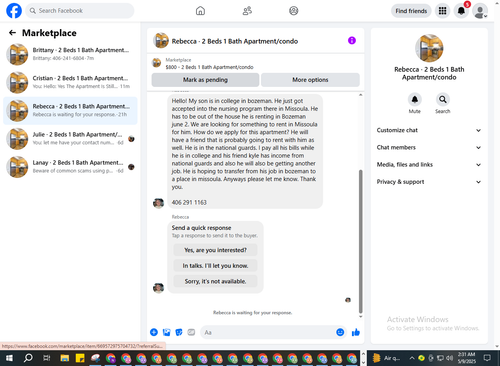Screen dimensions: 500x366
Task: Choose a GIF icon in composer
Action: pyautogui.click(x=191, y=332)
